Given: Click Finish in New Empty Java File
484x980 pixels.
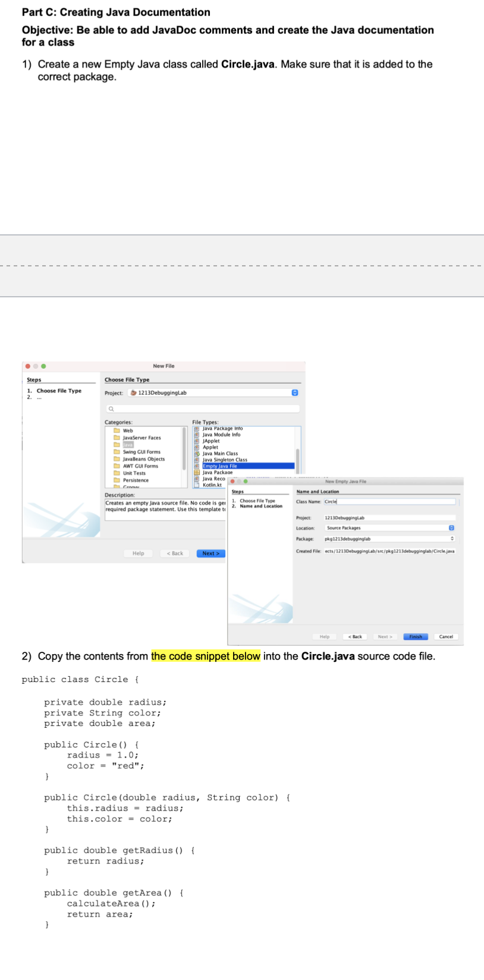Looking at the screenshot, I should click(416, 637).
